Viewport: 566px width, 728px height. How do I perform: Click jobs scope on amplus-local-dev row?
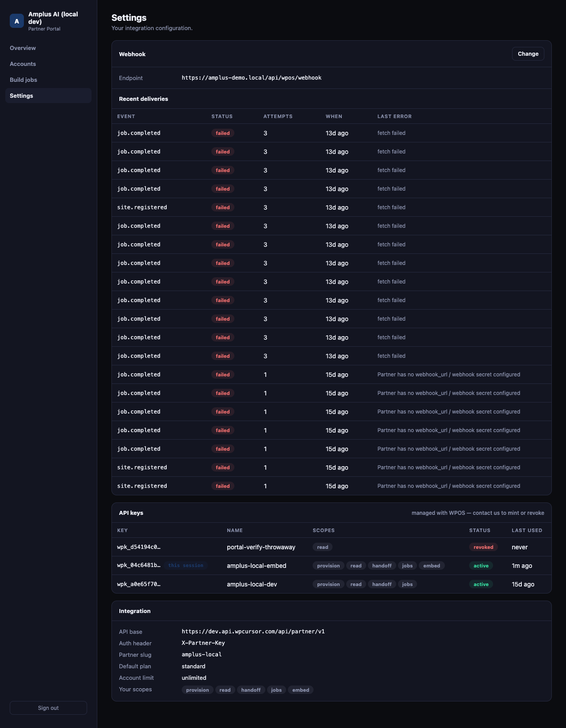407,584
